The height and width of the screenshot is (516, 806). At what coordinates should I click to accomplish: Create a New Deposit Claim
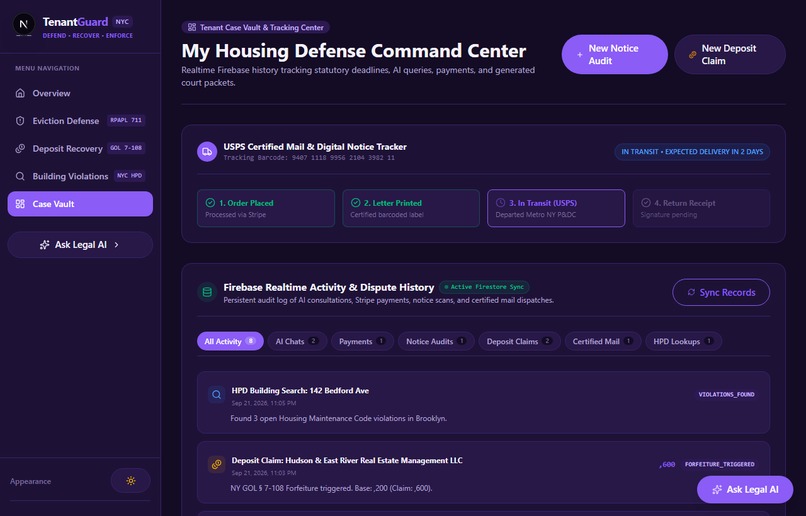(730, 54)
